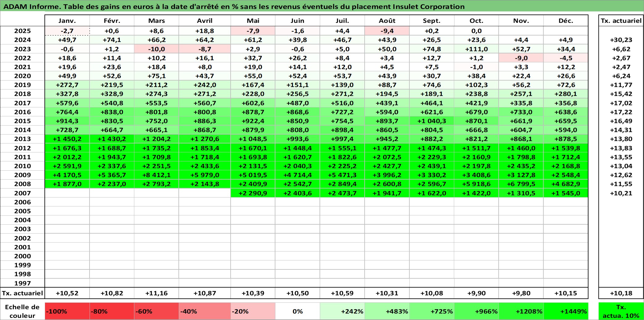Click the cell showing +1 853,4
This screenshot has width=644, height=320.
coord(205,148)
